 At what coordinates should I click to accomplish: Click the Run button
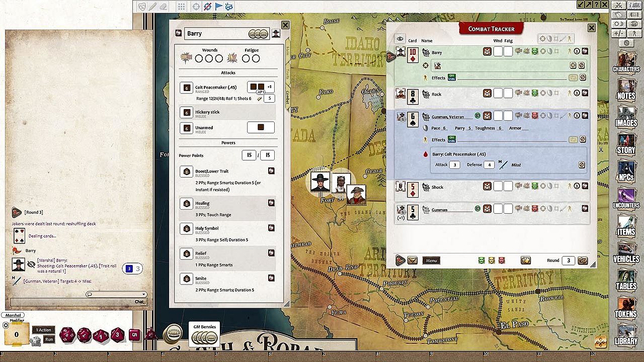coord(49,339)
